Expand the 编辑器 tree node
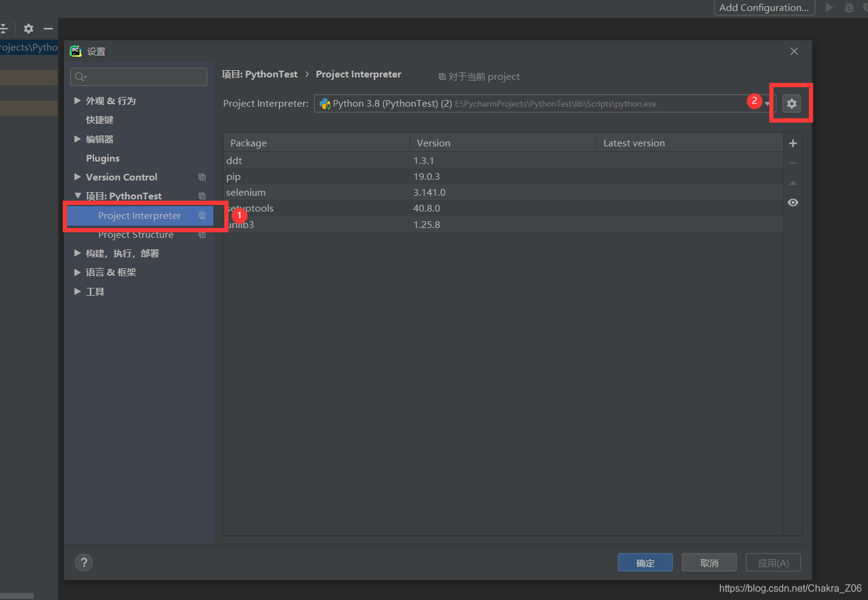The image size is (868, 600). (77, 139)
